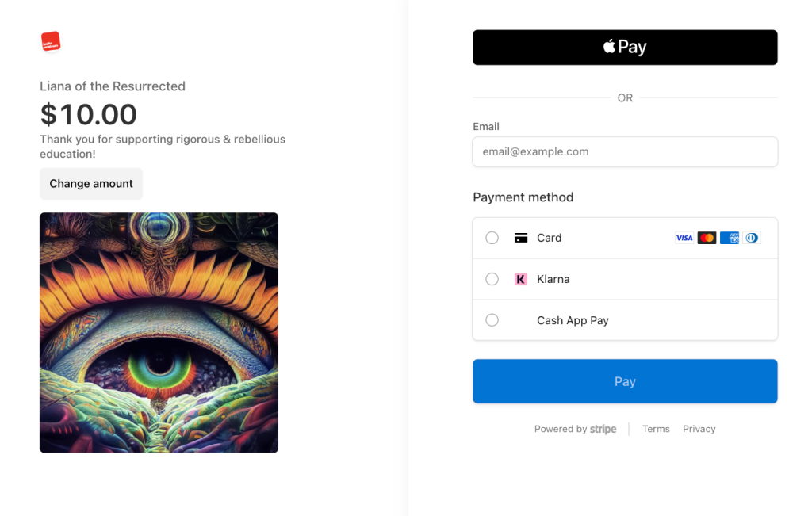This screenshot has height=516, width=812.
Task: Select the Klarna radio button
Action: pyautogui.click(x=492, y=279)
